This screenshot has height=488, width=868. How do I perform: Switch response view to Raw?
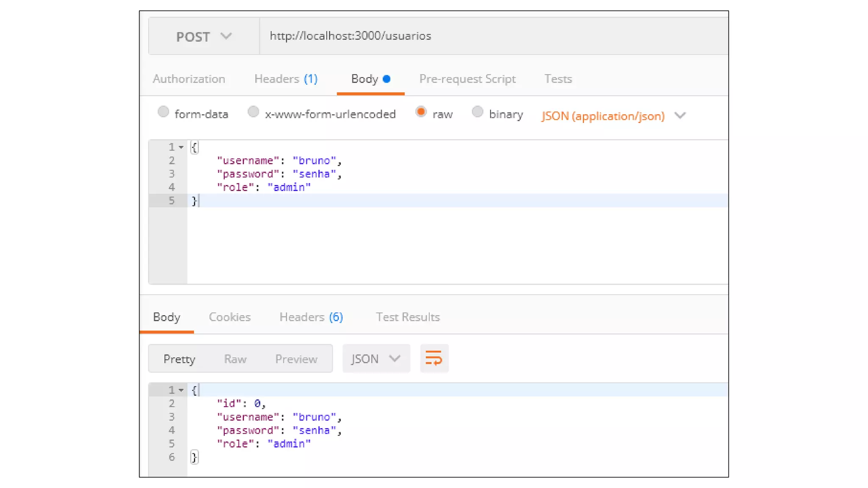coord(235,359)
